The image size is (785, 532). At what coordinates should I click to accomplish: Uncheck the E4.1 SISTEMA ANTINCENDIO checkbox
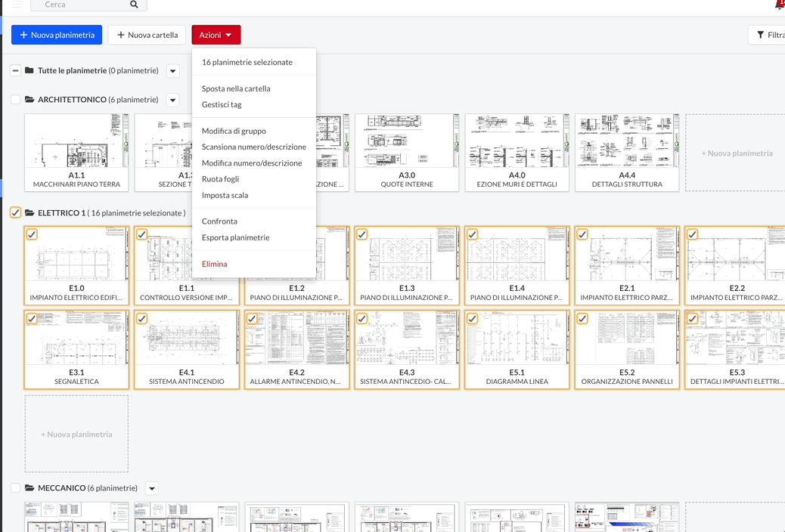pyautogui.click(x=141, y=318)
